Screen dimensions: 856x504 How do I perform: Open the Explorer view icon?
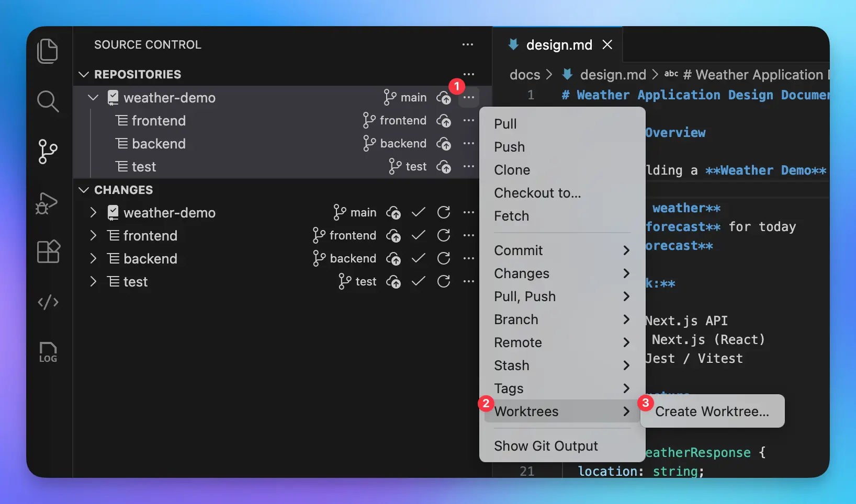point(48,51)
